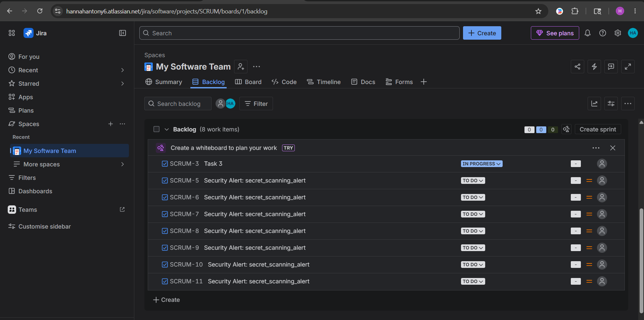Screen dimensions: 644x320
Task: Click the SCRUM-6 task type checkbox icon
Action: 165,197
